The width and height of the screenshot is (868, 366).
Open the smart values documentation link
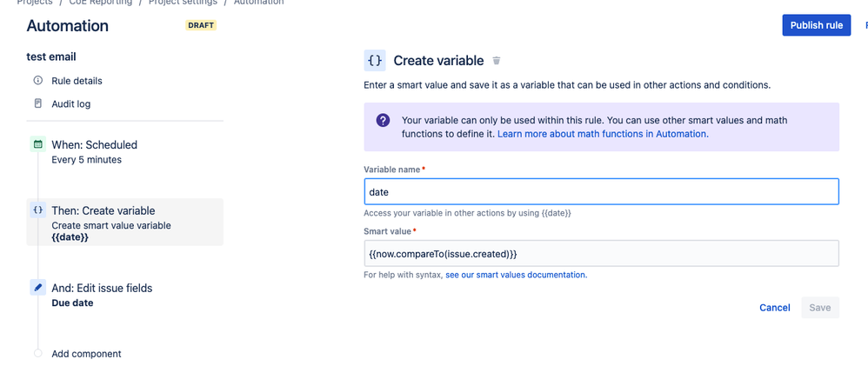516,275
